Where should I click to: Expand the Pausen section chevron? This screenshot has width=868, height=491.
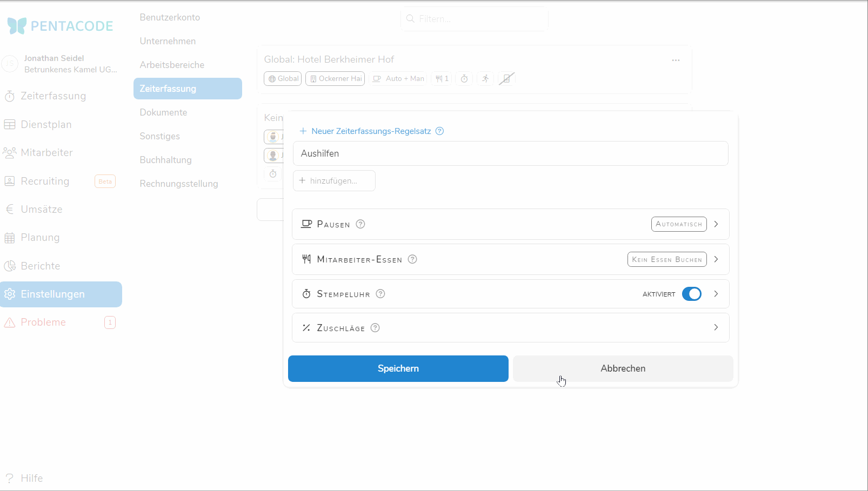[716, 224]
